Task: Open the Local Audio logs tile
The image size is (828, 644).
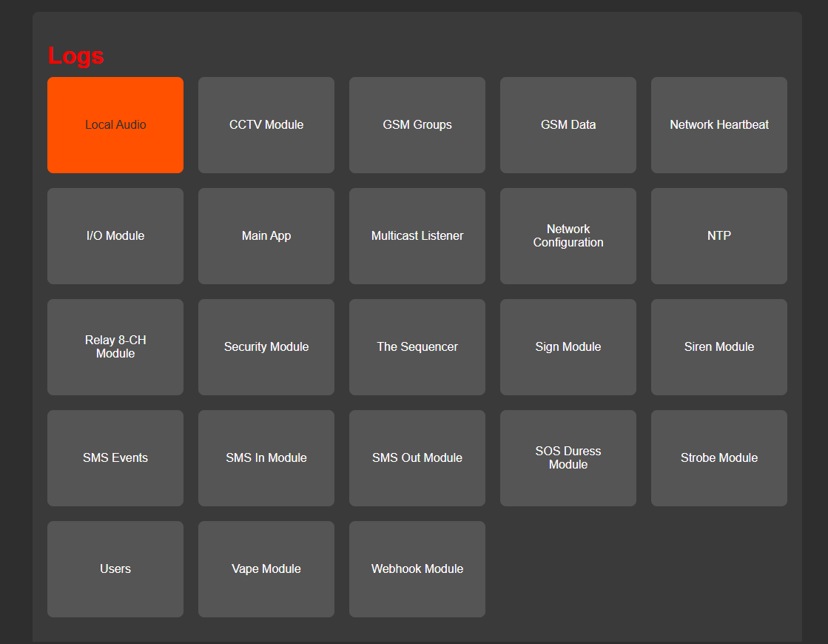Action: coord(115,125)
